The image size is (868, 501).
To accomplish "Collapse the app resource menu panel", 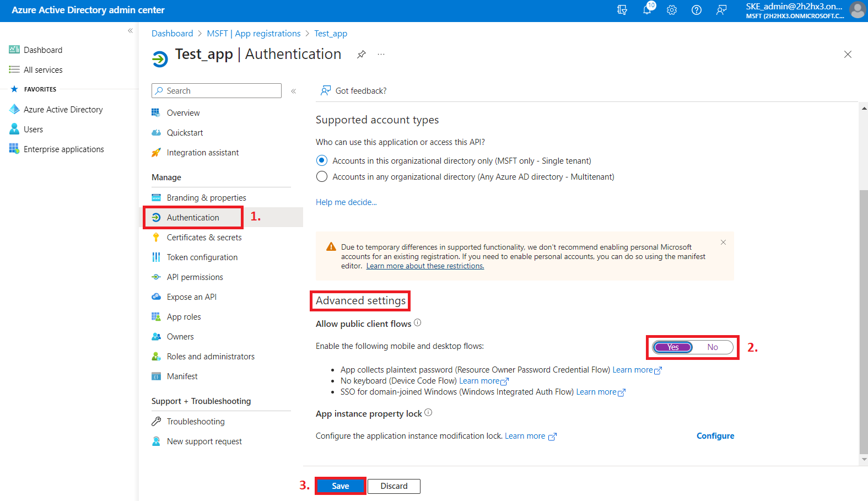I will (x=294, y=91).
